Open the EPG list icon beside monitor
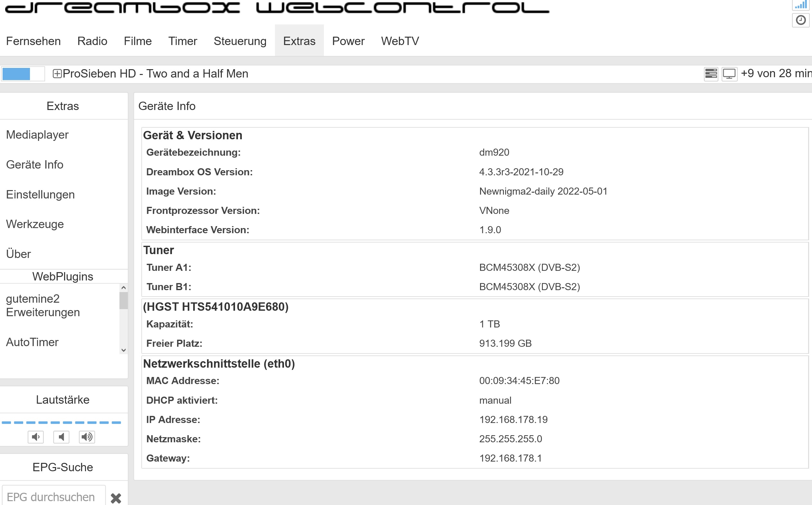 pos(711,74)
